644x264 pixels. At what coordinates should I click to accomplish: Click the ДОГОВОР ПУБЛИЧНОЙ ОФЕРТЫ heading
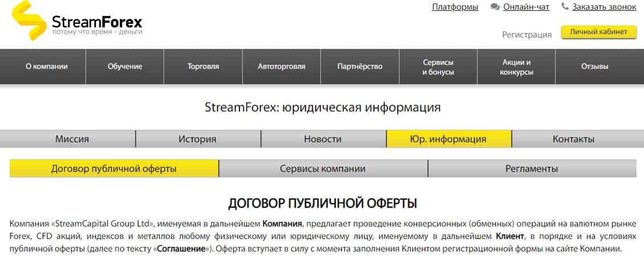pos(323,204)
